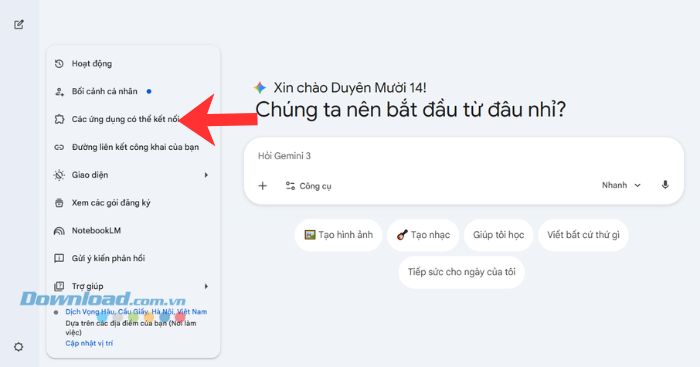This screenshot has width=700, height=367.
Task: Open settings gear in the left sidebar
Action: tap(18, 347)
